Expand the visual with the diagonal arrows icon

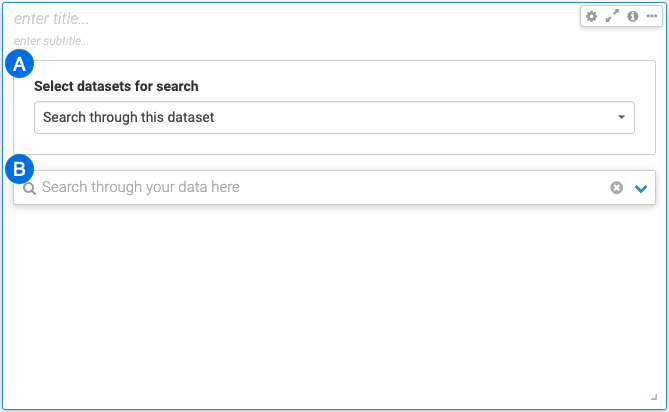pos(612,17)
